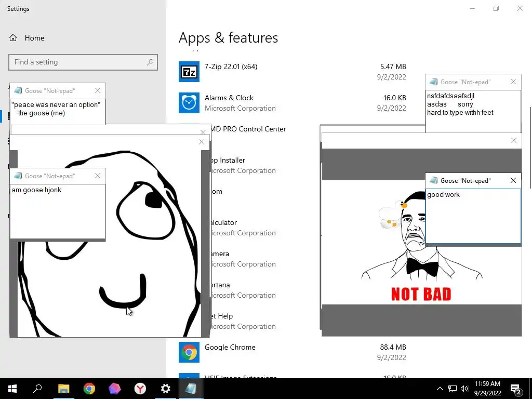Select MD PRO Control Center entry
532x399 pixels.
(x=249, y=129)
